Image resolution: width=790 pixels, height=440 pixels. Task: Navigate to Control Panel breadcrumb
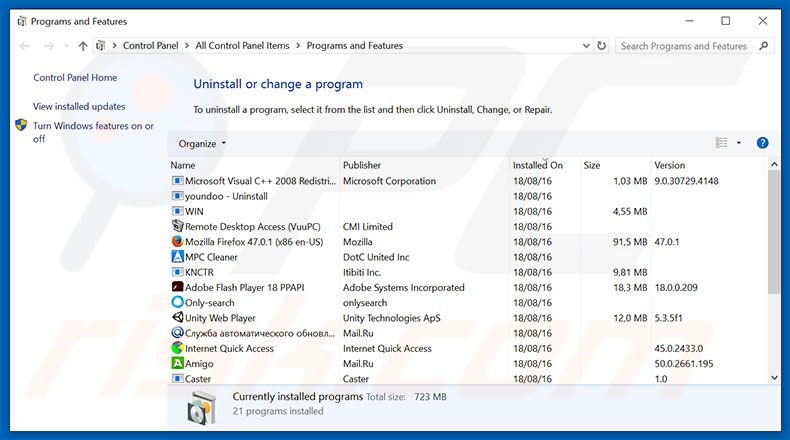tap(151, 45)
